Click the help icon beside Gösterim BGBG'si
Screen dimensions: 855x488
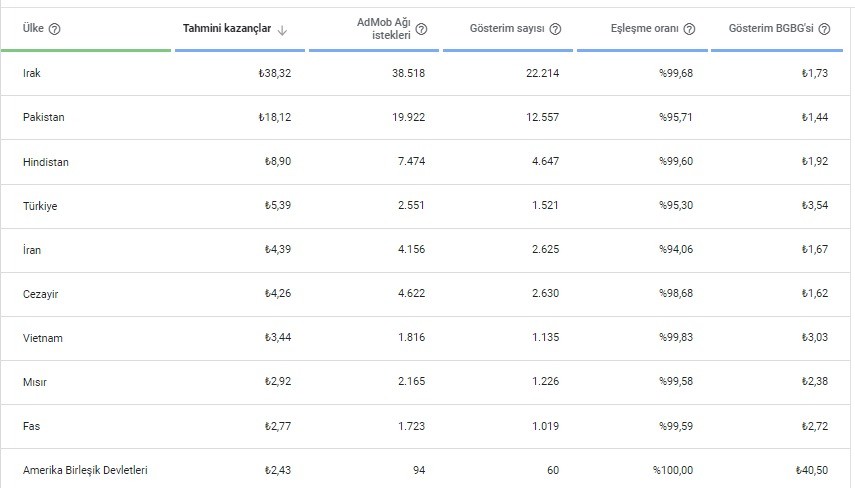coord(824,29)
